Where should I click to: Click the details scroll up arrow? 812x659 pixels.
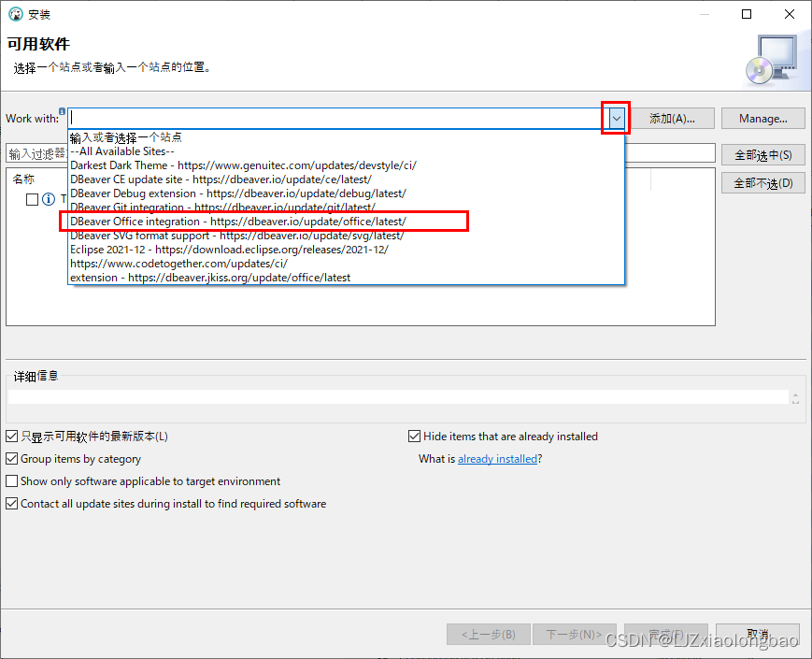click(x=795, y=395)
